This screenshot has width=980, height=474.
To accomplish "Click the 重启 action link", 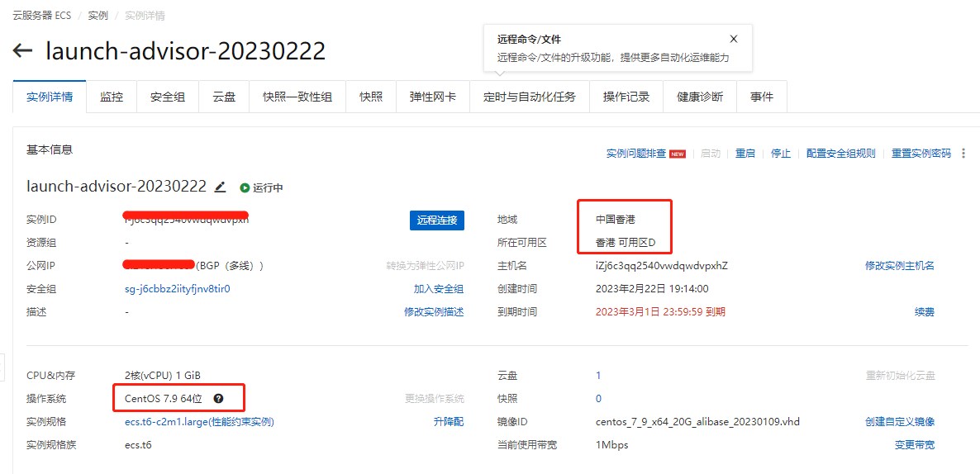I will (745, 154).
